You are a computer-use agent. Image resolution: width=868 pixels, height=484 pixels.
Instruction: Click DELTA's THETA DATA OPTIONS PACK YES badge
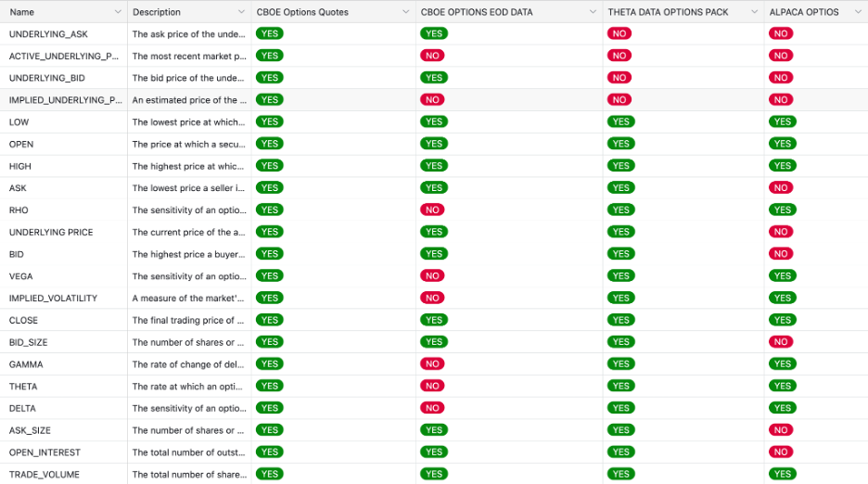pos(621,408)
